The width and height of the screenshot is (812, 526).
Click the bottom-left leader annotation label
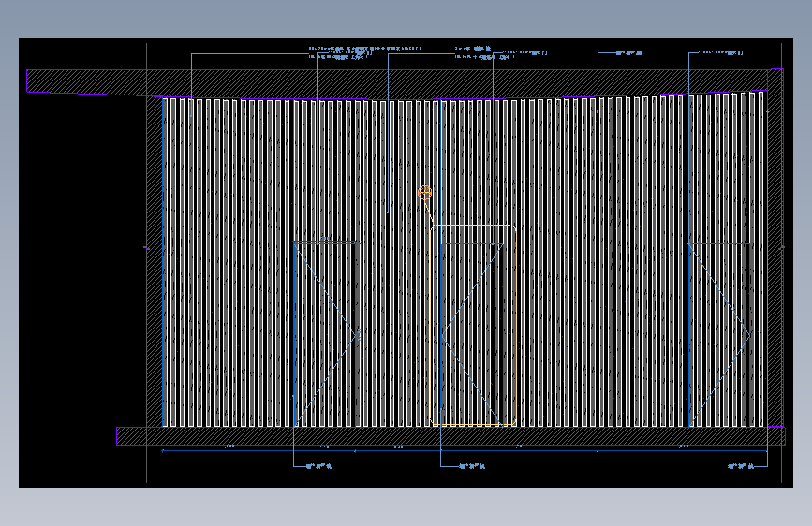(x=318, y=466)
